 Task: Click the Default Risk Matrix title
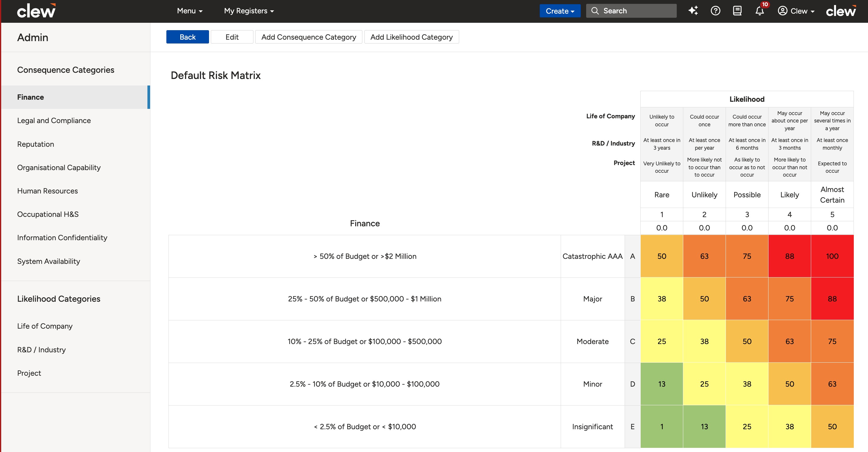[216, 75]
